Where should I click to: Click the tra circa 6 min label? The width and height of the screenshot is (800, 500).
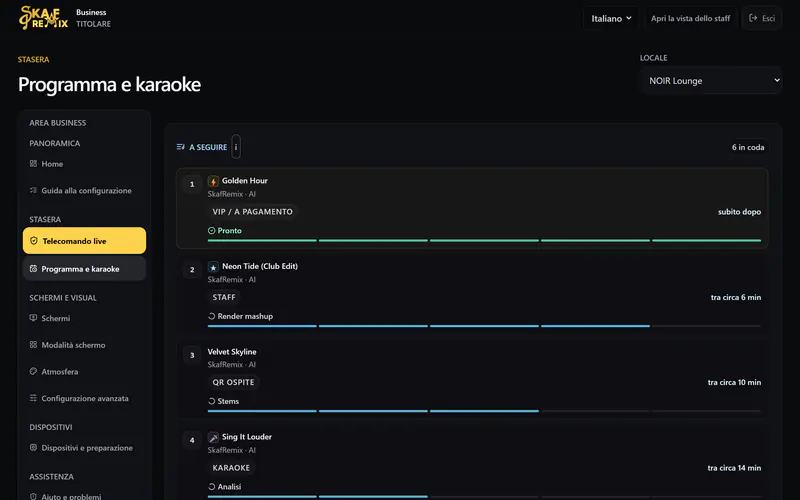click(x=736, y=297)
